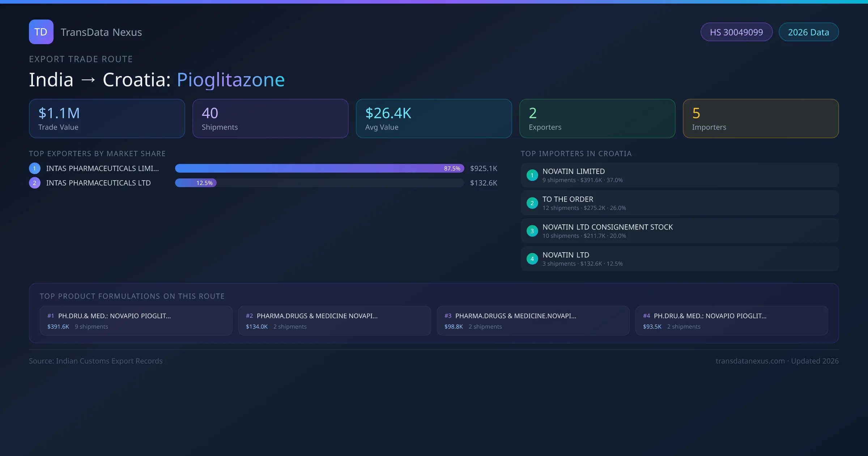The image size is (868, 456).
Task: Click TransData Nexus brand name
Action: (x=101, y=32)
